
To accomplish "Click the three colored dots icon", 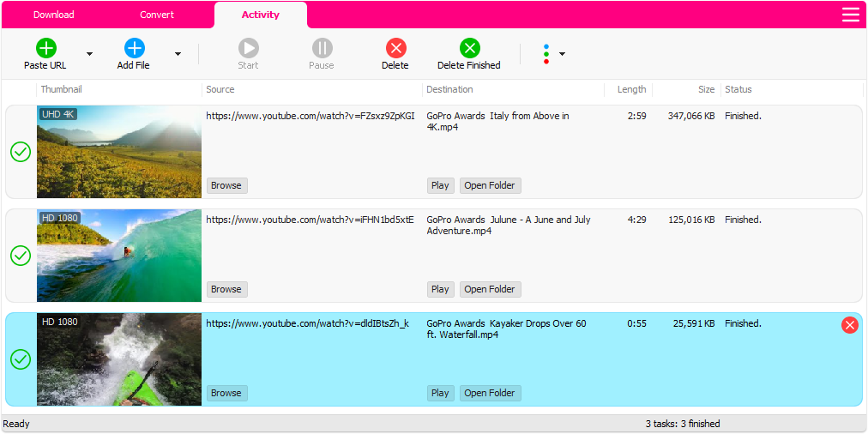I will 546,54.
